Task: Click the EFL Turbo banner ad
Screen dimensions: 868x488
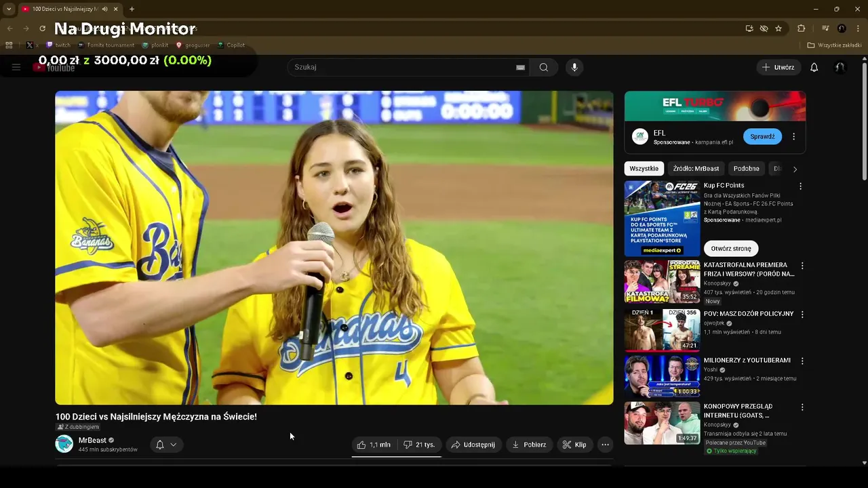Action: tap(715, 106)
